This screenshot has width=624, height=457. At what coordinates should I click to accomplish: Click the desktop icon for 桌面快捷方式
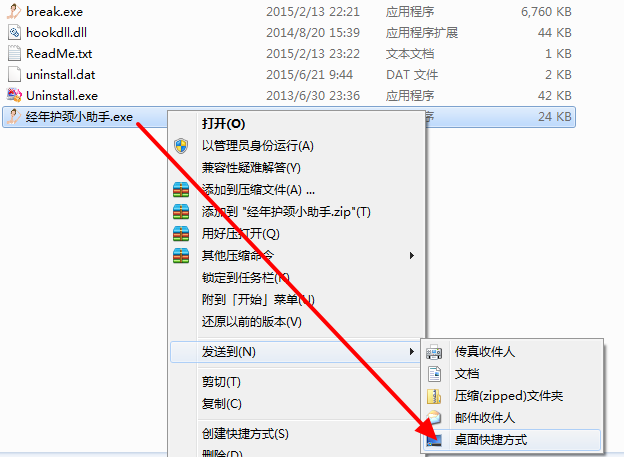pyautogui.click(x=434, y=440)
